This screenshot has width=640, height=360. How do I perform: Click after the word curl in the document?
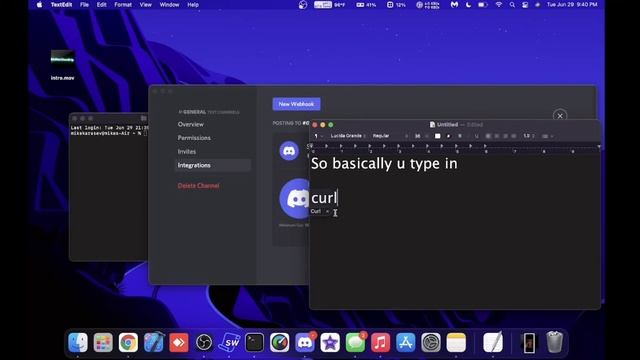tap(337, 198)
